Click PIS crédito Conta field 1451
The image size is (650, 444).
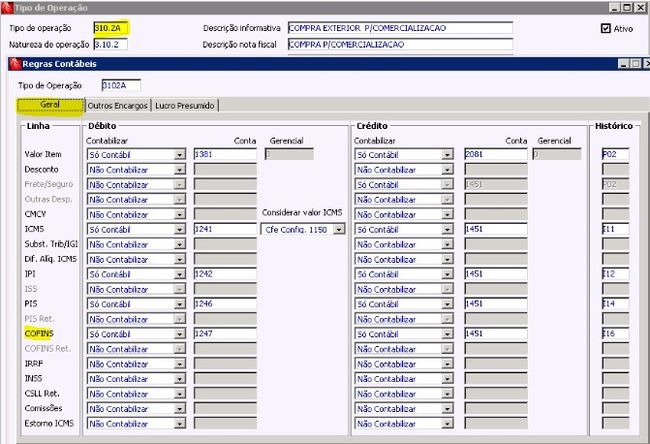pos(496,303)
